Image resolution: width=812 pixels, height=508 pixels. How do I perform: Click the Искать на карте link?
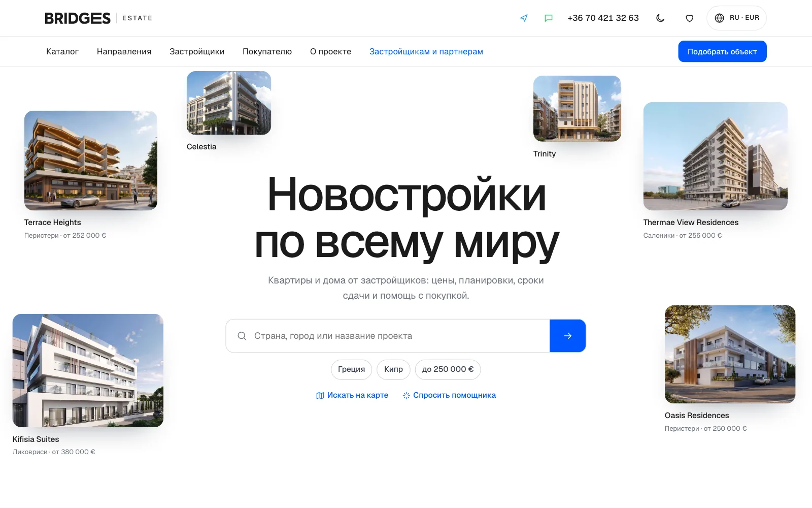pyautogui.click(x=352, y=395)
